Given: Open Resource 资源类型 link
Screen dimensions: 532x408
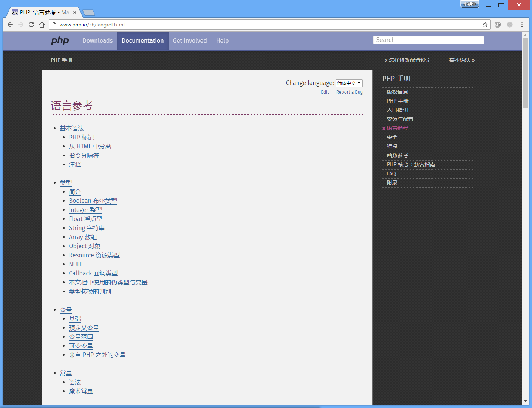Looking at the screenshot, I should point(94,255).
